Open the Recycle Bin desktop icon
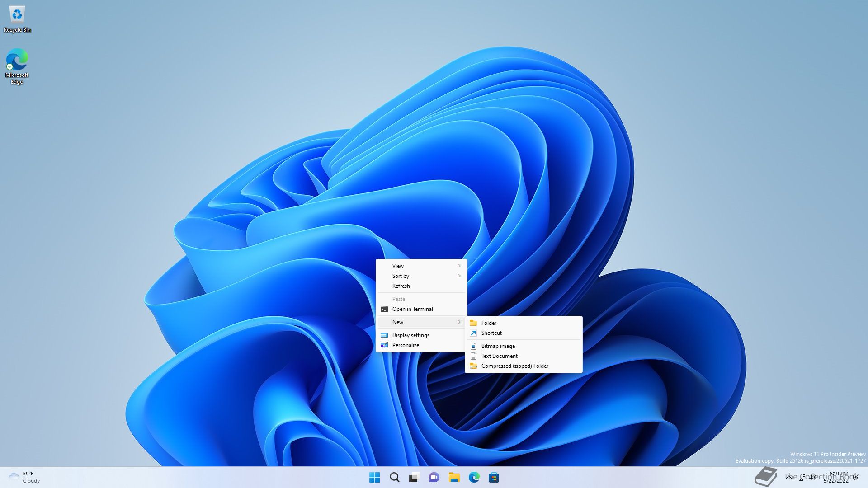 [x=17, y=19]
